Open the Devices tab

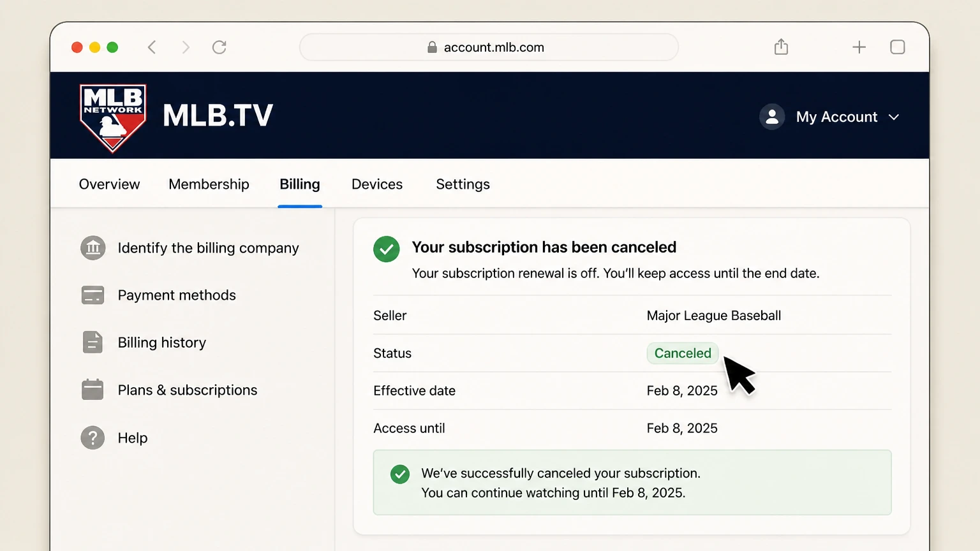pos(377,184)
